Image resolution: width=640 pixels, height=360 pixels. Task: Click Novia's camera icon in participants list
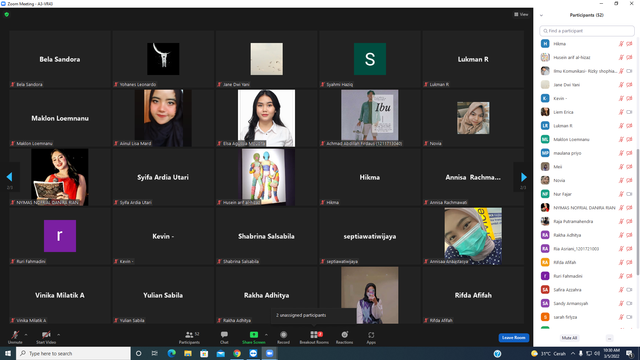pyautogui.click(x=629, y=180)
